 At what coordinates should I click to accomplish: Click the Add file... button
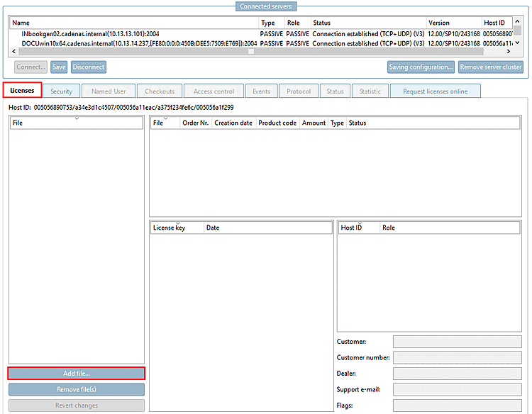coord(77,374)
